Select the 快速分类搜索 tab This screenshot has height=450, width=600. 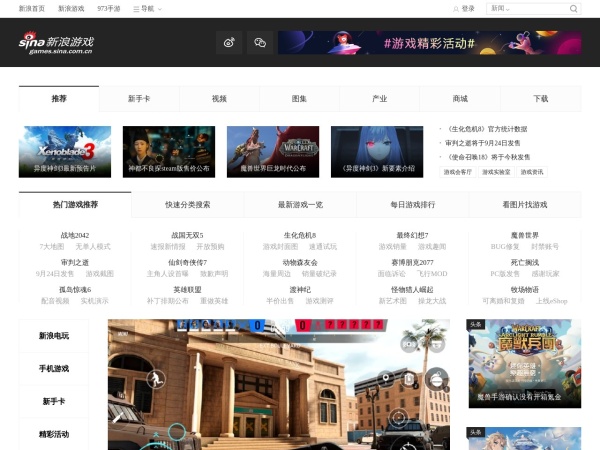188,204
